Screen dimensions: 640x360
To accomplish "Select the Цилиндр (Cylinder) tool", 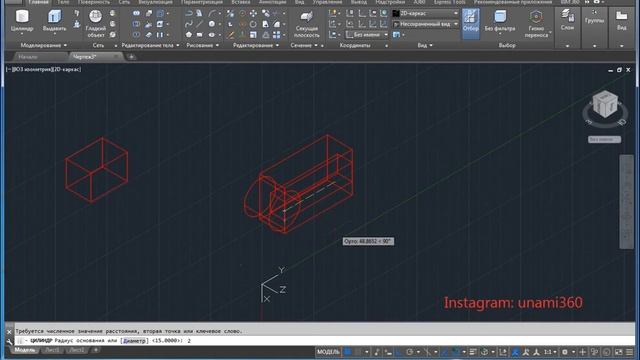I will 22,21.
